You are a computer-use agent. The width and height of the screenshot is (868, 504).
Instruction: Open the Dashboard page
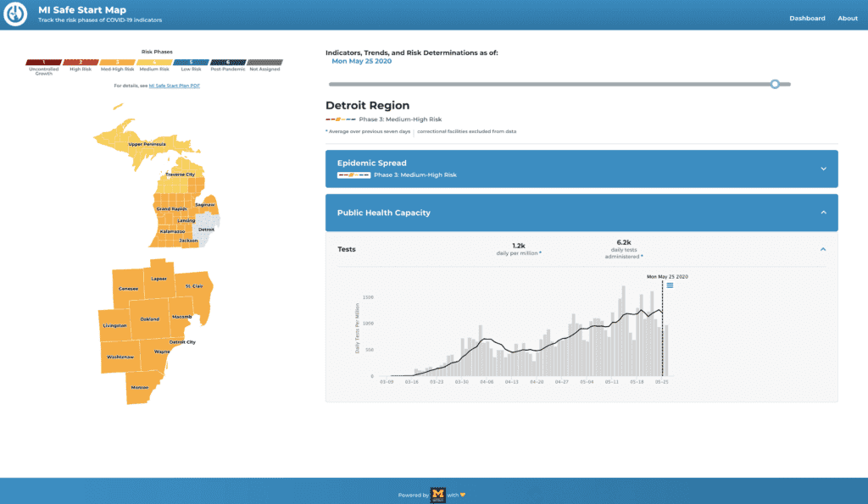pyautogui.click(x=807, y=19)
